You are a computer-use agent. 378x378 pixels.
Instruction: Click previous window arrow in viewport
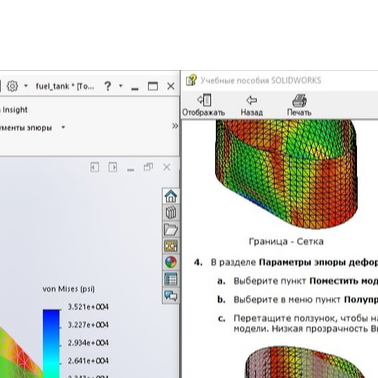pos(95,167)
